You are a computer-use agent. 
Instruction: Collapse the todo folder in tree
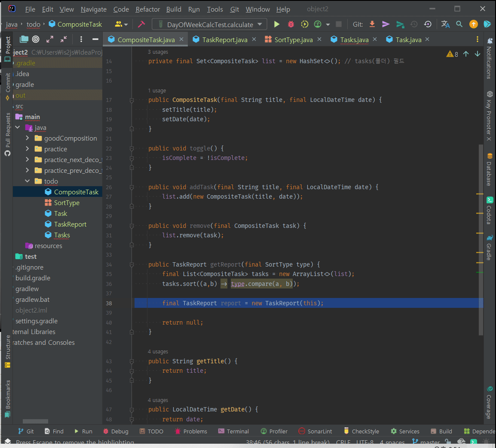28,181
